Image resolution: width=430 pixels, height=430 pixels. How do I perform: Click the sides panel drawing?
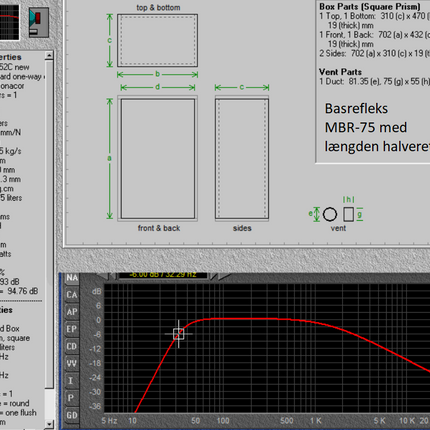(242, 158)
